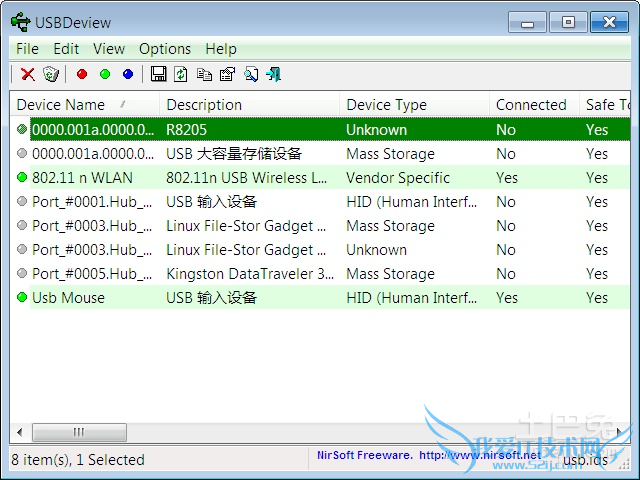Image resolution: width=640 pixels, height=480 pixels.
Task: Click the blue dot toolbar icon
Action: point(128,74)
